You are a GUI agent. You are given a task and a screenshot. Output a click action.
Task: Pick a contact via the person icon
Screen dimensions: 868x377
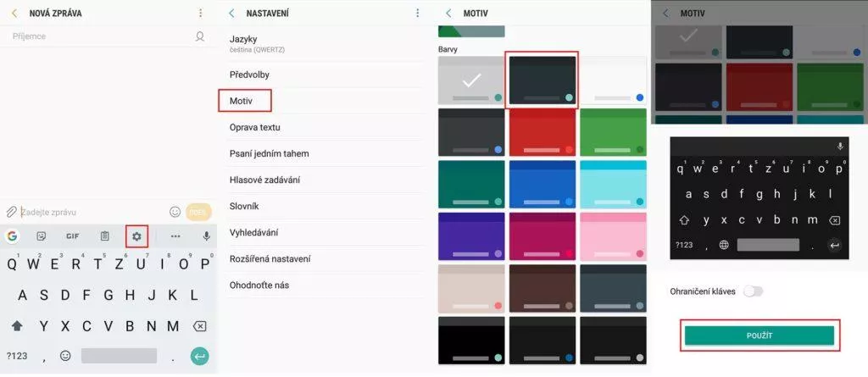point(200,36)
